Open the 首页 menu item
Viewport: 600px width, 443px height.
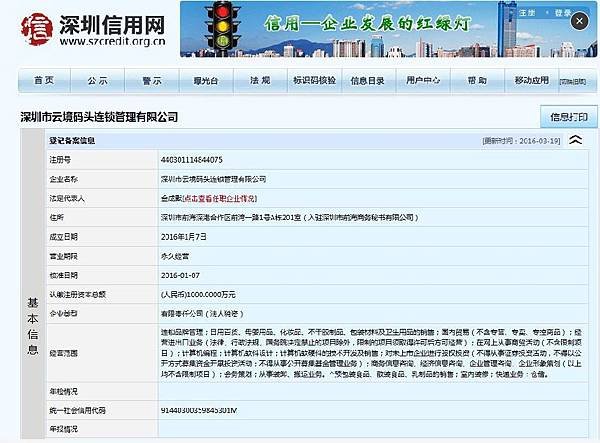44,80
